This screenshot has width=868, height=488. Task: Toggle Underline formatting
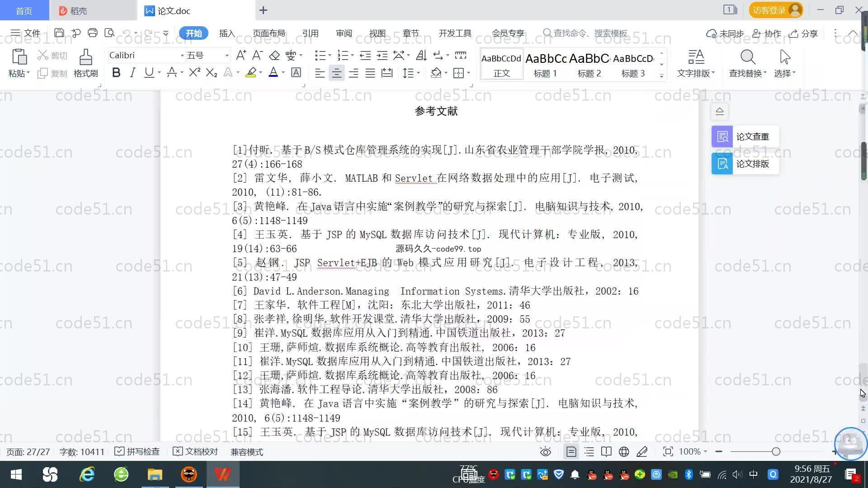click(149, 72)
